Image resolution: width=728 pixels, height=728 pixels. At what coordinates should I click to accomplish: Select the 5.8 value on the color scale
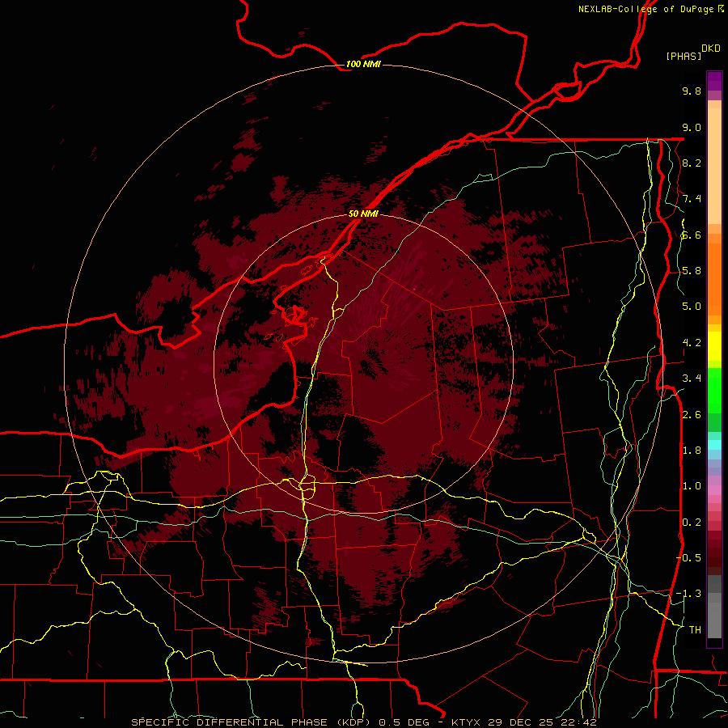(x=692, y=271)
